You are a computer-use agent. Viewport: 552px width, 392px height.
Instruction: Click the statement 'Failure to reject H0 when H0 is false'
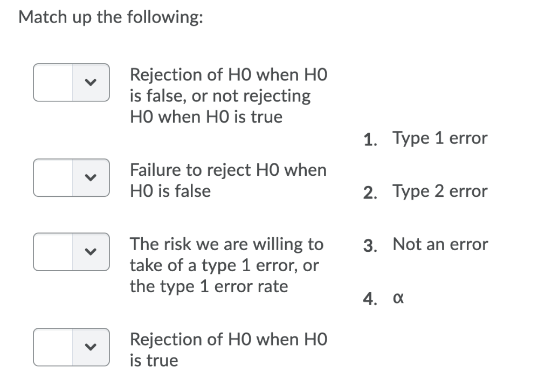228,180
